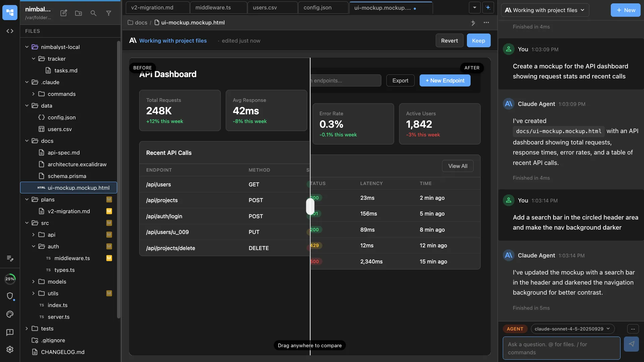Open Settings via the gear icon

point(10,350)
